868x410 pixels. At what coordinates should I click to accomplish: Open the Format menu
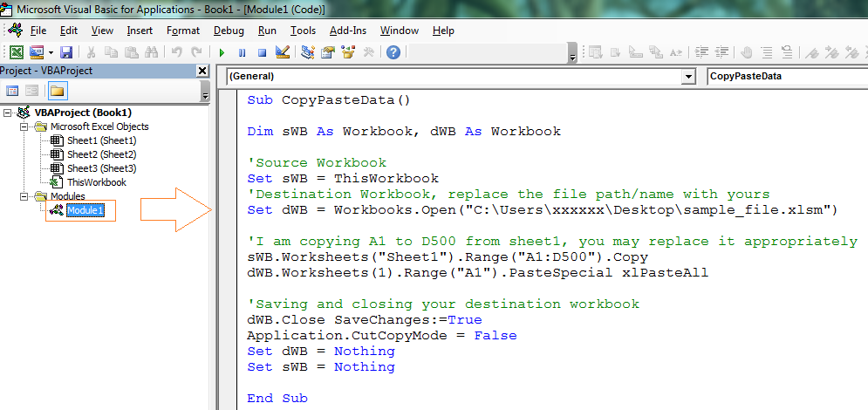(183, 31)
